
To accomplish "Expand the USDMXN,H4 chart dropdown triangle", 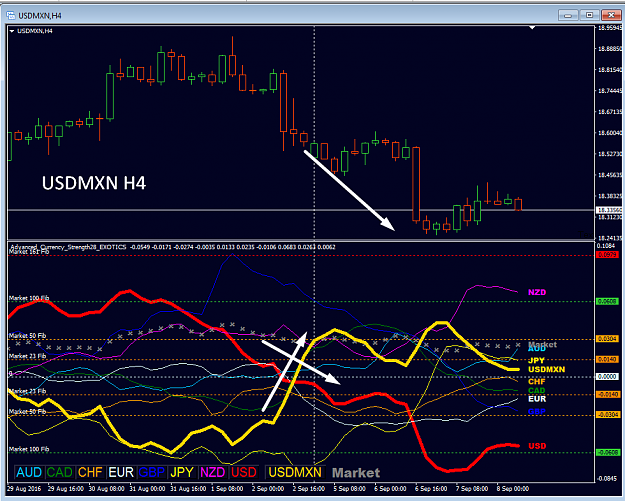I will pyautogui.click(x=12, y=31).
